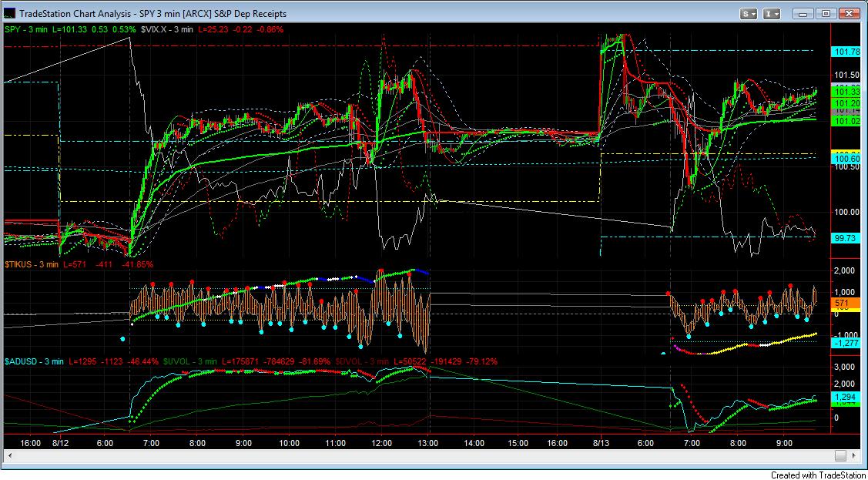Click the -1,000 axis label in TIKUS panel
Viewport: 868px width, 480px height.
click(x=845, y=334)
